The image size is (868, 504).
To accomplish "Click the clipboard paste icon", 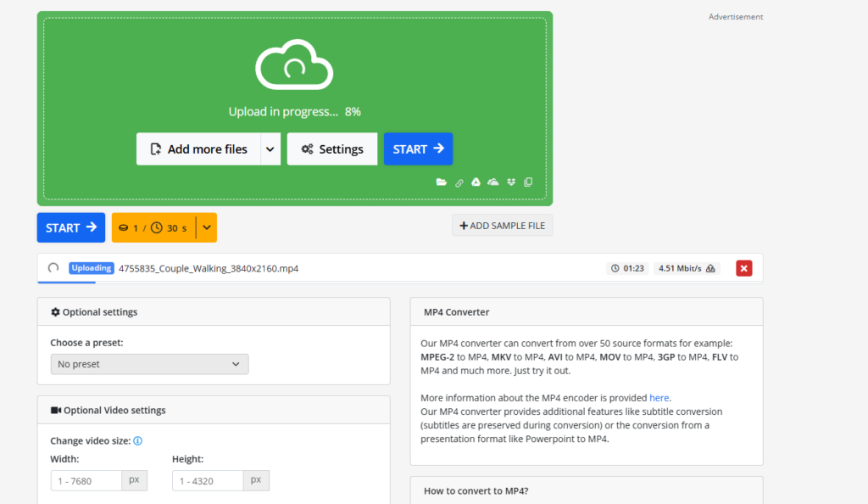I will [528, 182].
